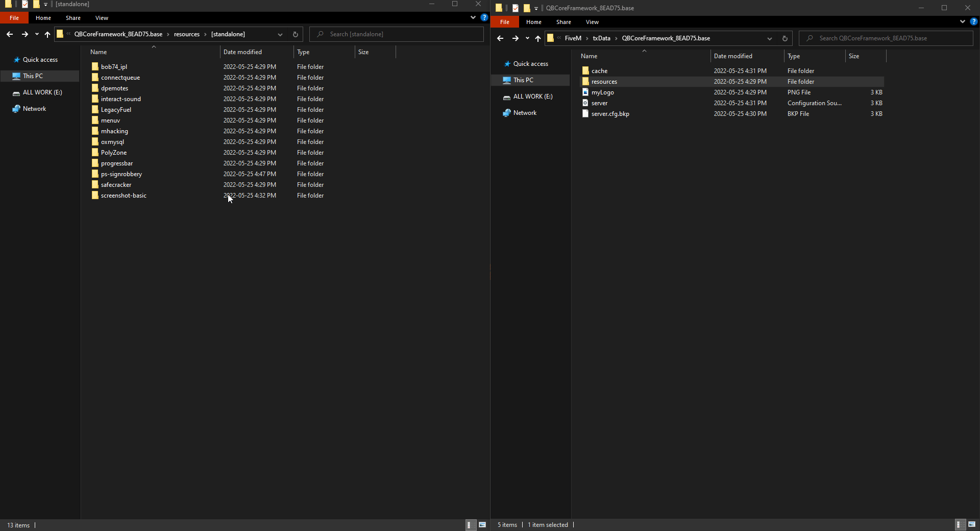Go forward in the [standalone] window
Image resolution: width=980 pixels, height=531 pixels.
(24, 34)
